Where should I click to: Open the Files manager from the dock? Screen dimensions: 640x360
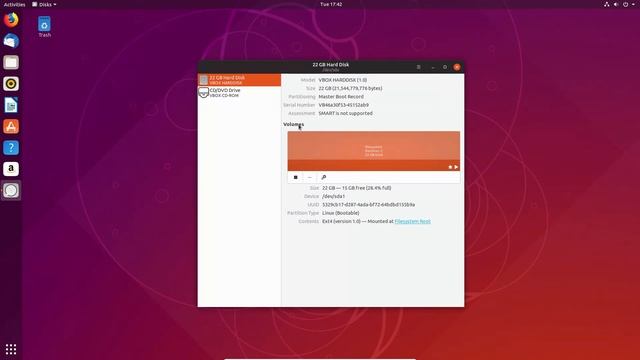point(11,62)
